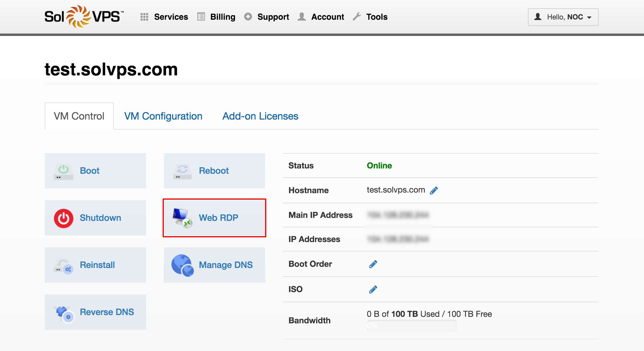Image resolution: width=644 pixels, height=351 pixels.
Task: Click the red Shutdown power icon
Action: [x=63, y=218]
